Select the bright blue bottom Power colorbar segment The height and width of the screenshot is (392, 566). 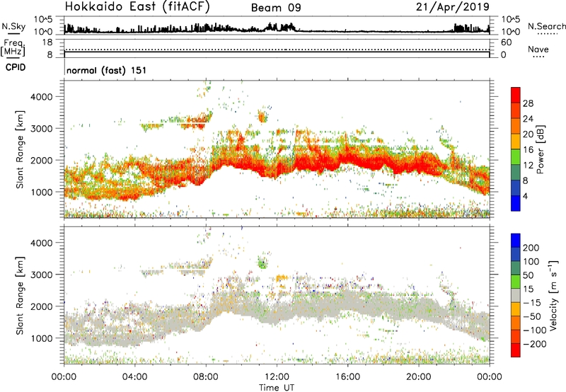click(516, 203)
